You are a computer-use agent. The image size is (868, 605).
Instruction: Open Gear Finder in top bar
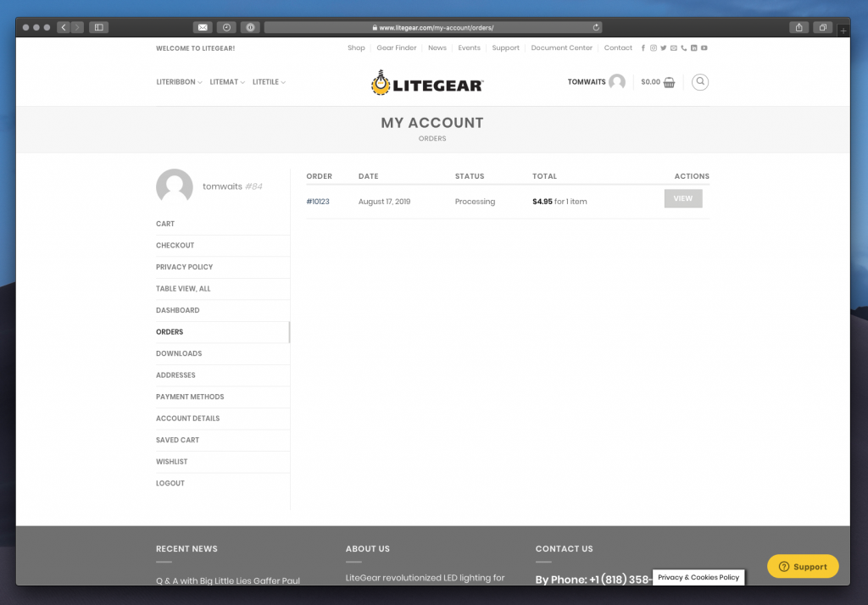(x=397, y=48)
